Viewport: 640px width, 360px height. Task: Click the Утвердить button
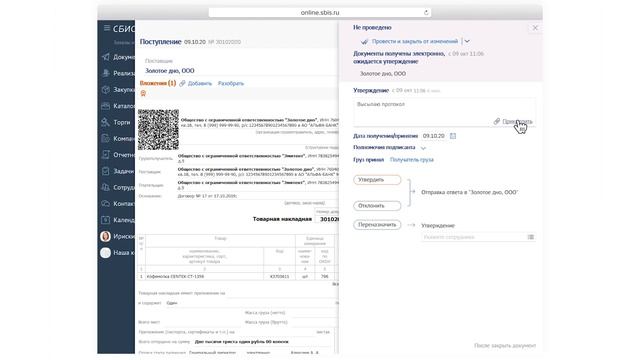click(x=377, y=180)
